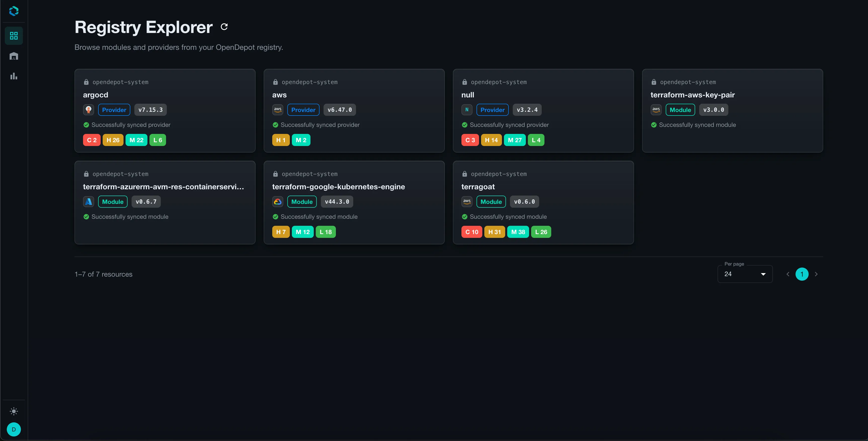Open the null provider card title

468,95
